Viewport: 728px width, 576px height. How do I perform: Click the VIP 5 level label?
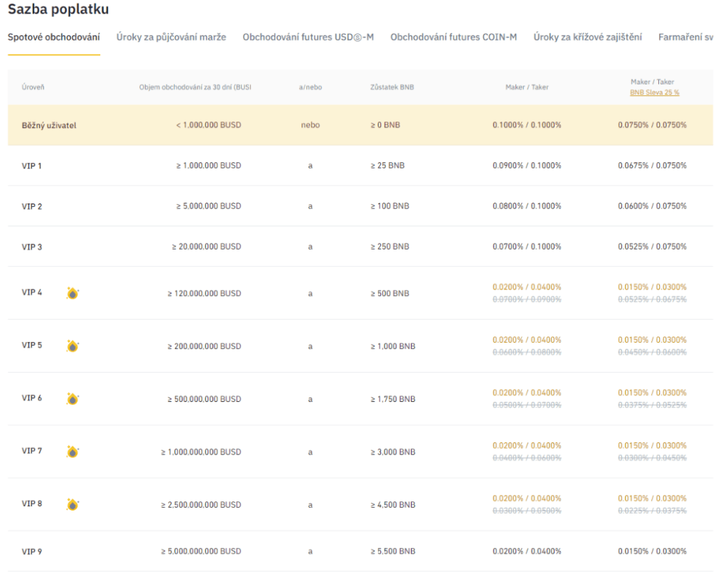[x=31, y=345]
